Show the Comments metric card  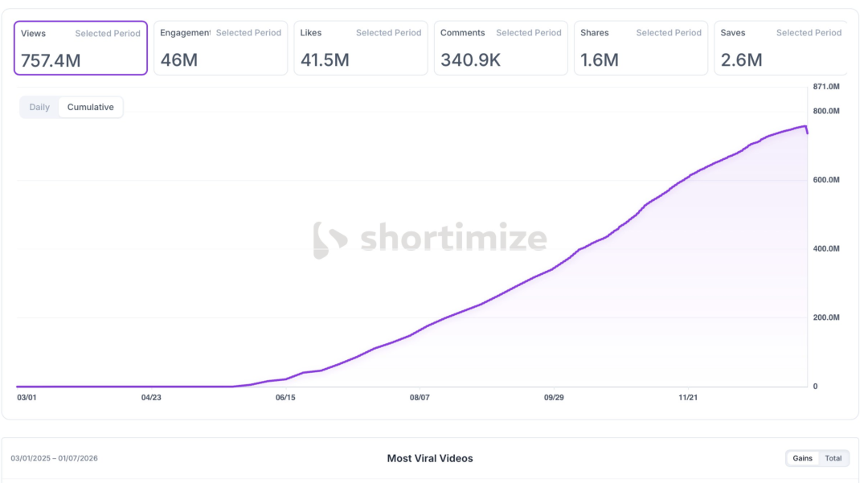pyautogui.click(x=501, y=48)
